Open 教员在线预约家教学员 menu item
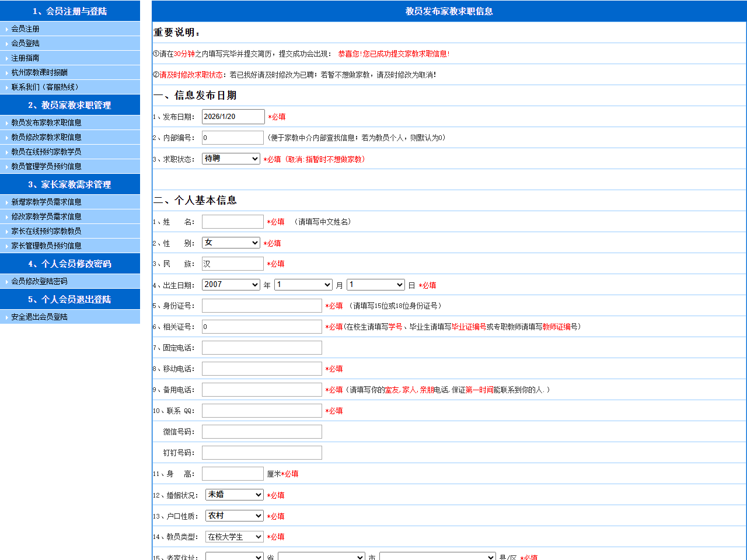The width and height of the screenshot is (747, 560). click(46, 152)
